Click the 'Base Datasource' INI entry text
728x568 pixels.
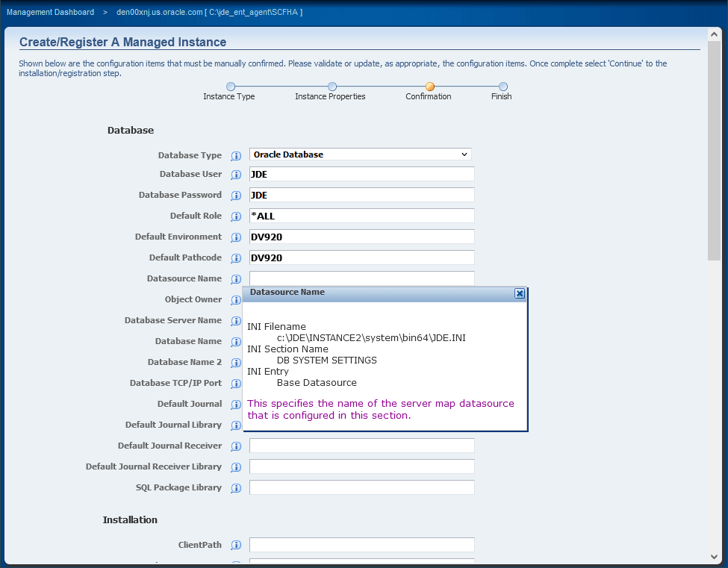click(x=317, y=383)
